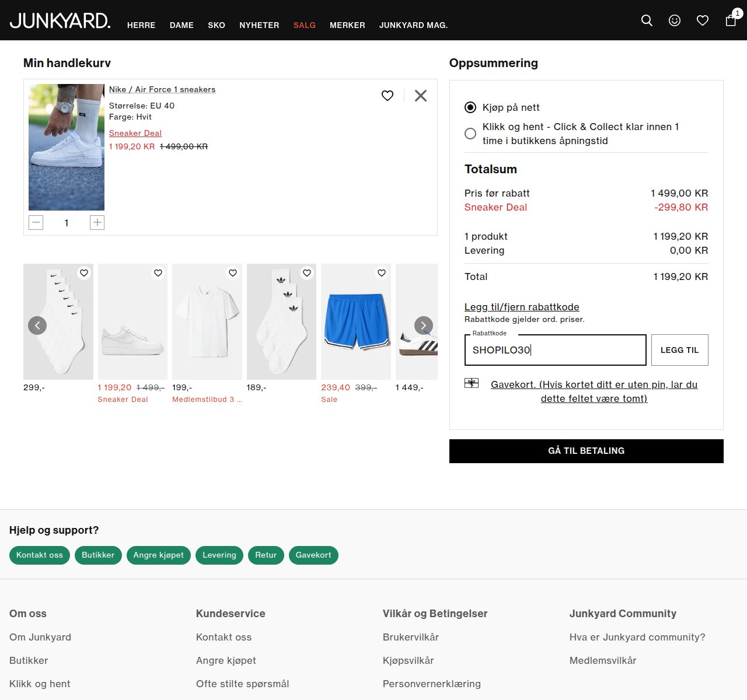Increase quantity with plus button

97,222
